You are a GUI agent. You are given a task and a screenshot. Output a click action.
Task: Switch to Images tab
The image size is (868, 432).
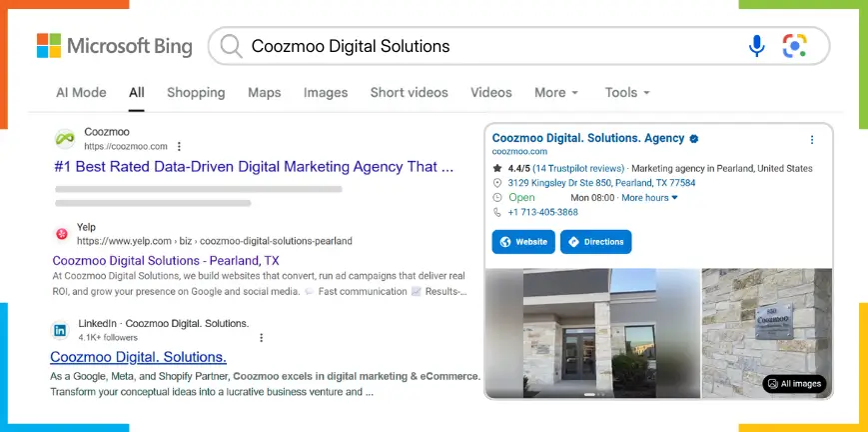326,93
